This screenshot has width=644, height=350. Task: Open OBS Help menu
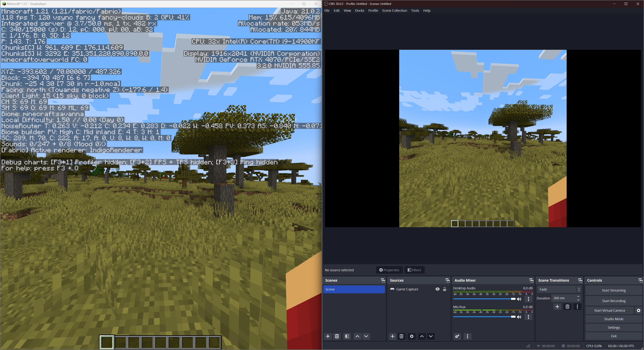(426, 11)
